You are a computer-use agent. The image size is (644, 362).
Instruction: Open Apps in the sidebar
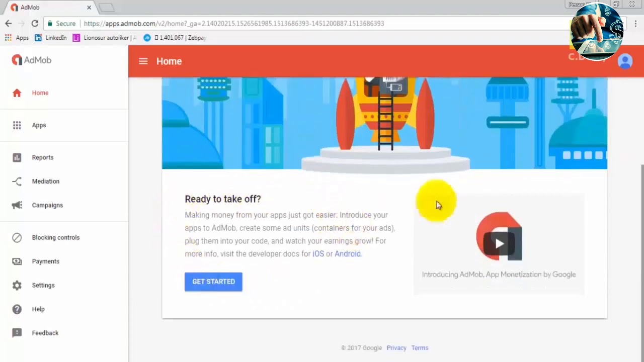click(39, 125)
